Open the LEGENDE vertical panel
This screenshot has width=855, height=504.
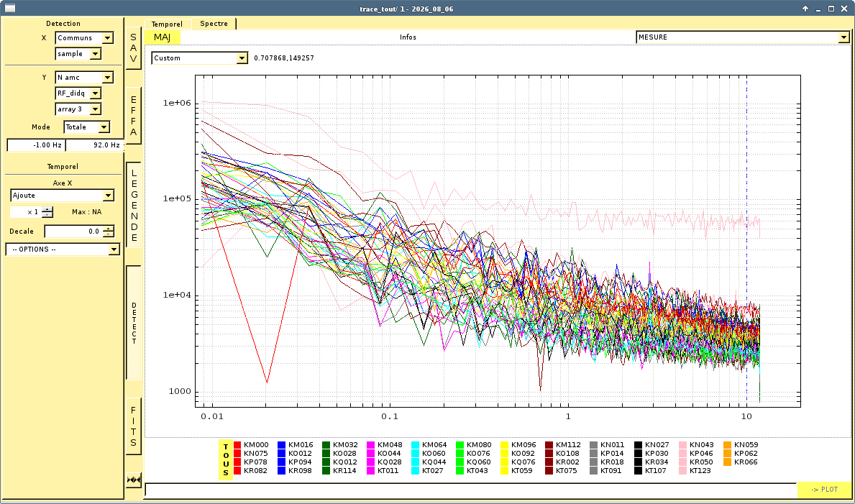[134, 205]
